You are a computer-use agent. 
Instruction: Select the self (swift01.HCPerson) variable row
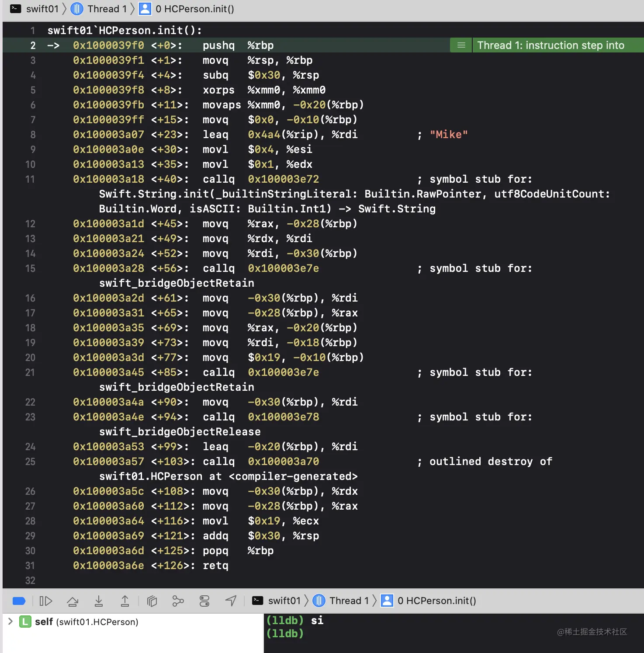[x=133, y=622]
